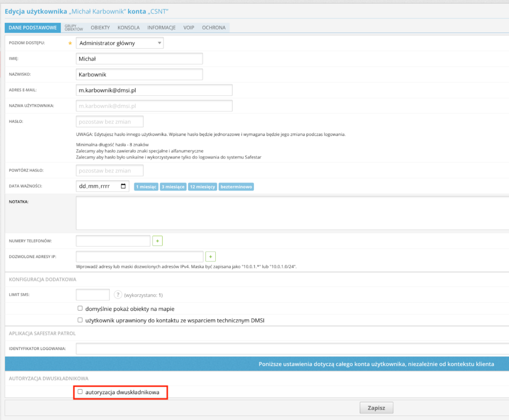
Task: Switch to the OBIEKTY tab
Action: [x=100, y=28]
